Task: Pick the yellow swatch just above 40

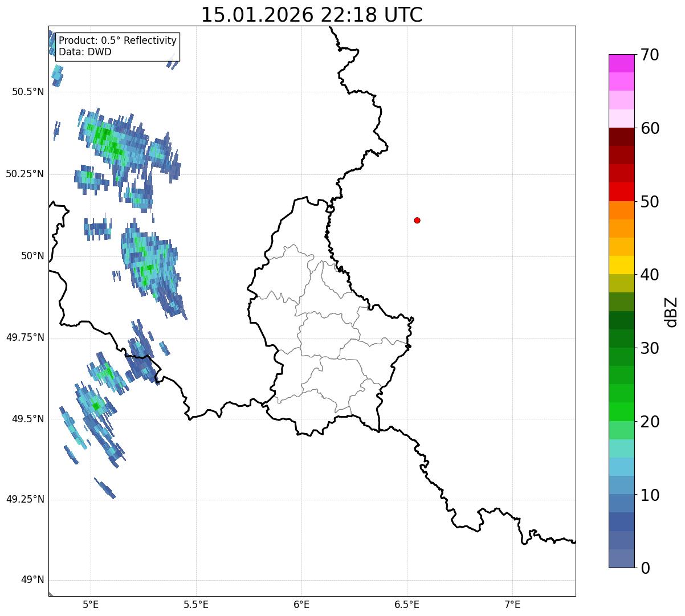Action: click(621, 265)
